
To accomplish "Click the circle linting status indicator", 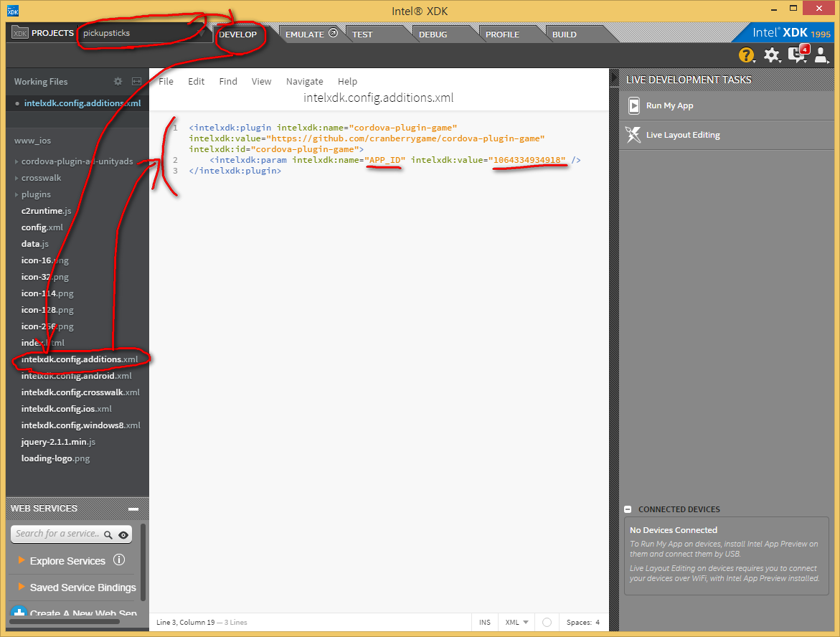I will 547,622.
